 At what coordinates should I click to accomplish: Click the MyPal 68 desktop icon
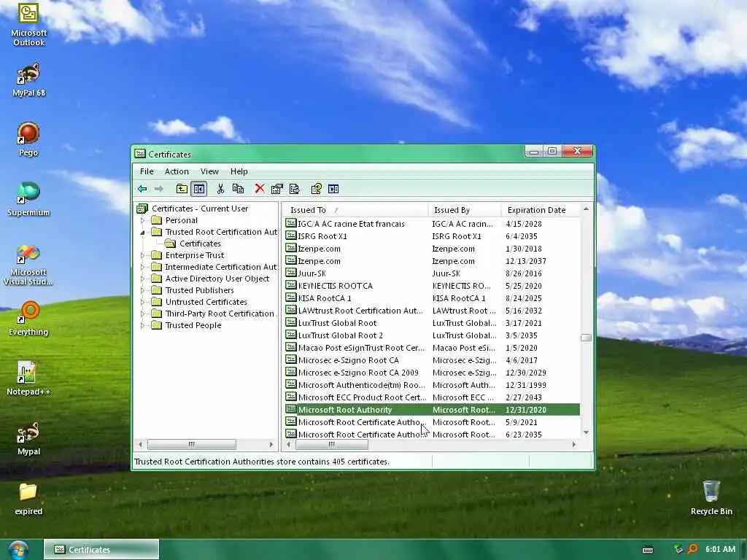28,80
